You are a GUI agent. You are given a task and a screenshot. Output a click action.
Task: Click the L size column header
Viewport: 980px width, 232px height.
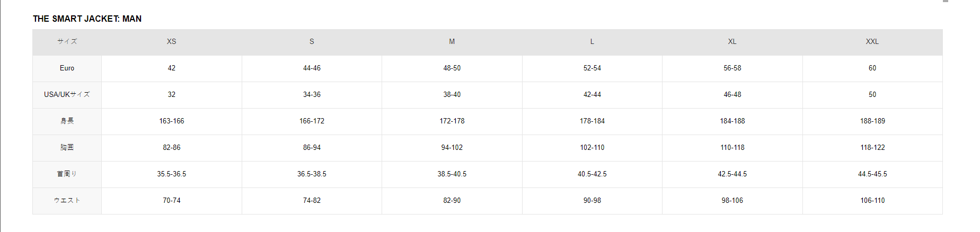point(592,41)
